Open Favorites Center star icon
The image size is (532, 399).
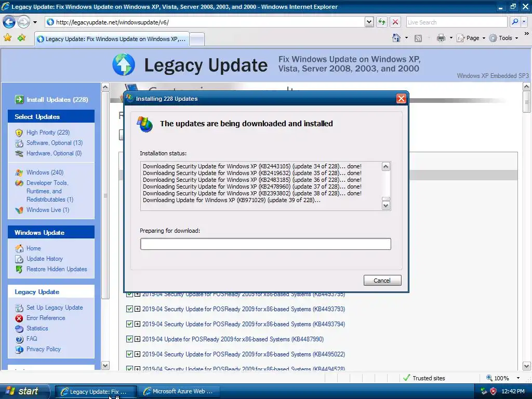click(x=7, y=37)
